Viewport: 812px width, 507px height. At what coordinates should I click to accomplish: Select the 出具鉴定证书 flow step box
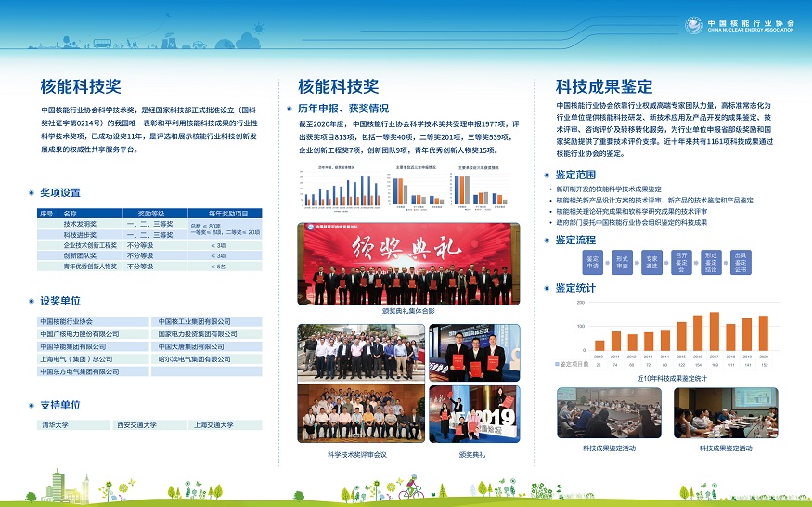741,261
